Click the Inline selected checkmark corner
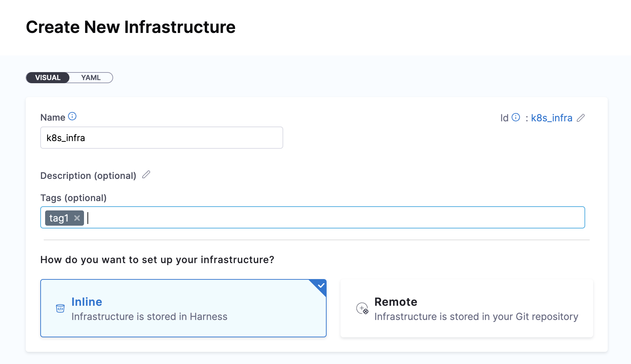 pyautogui.click(x=321, y=285)
